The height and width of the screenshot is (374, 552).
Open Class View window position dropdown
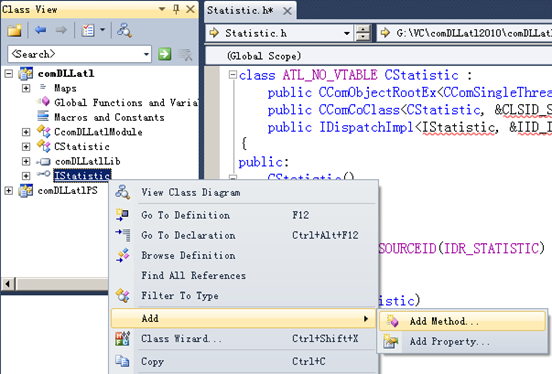click(162, 9)
